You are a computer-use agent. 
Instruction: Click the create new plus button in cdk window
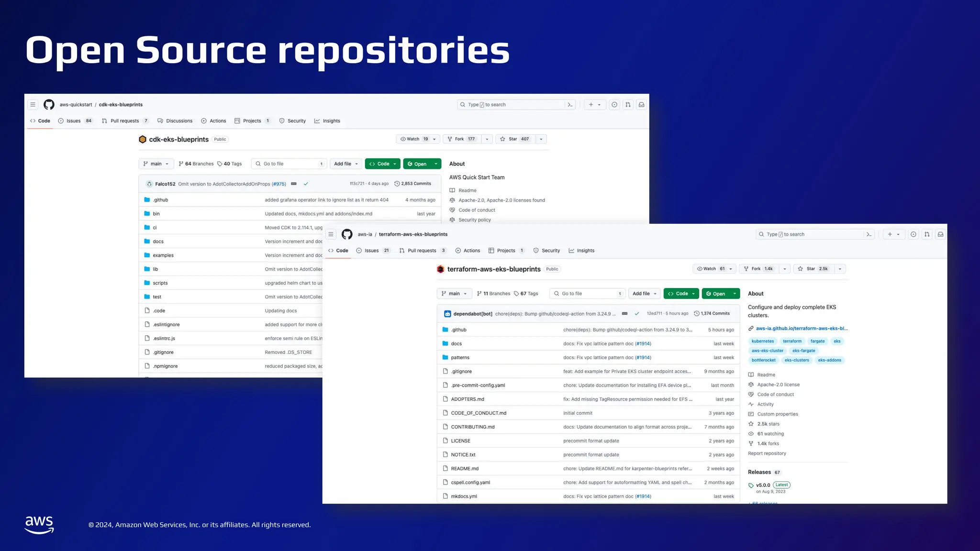[x=595, y=105]
